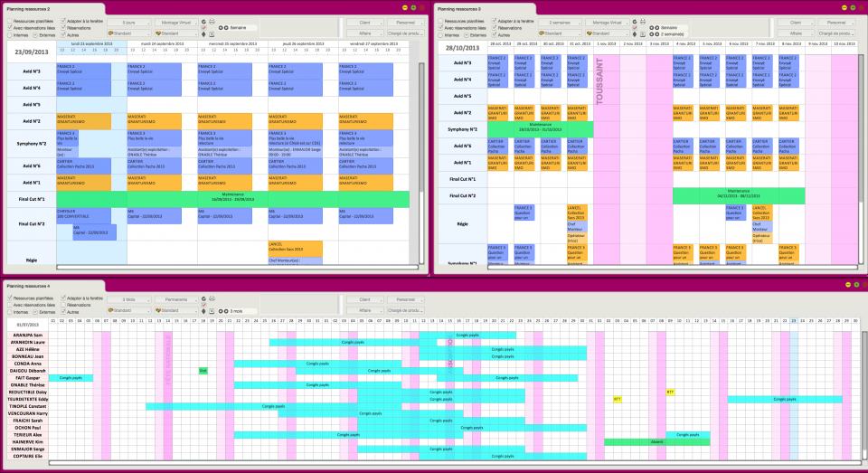Click square icon right of the diamond marker in Planning ressources 4
Screen dimensions: 868x473
[212, 311]
